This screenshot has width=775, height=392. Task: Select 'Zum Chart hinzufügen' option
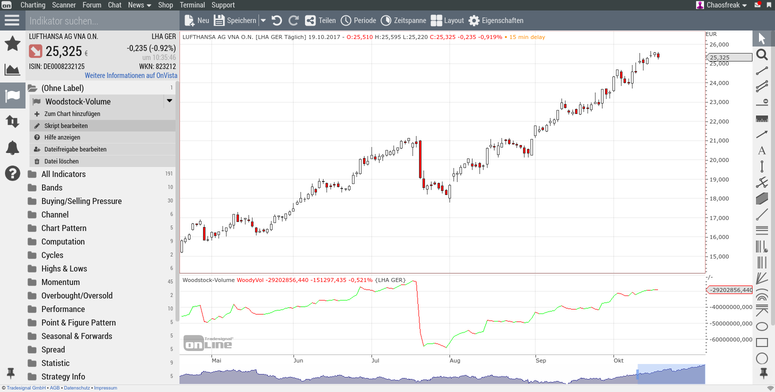tap(103, 114)
